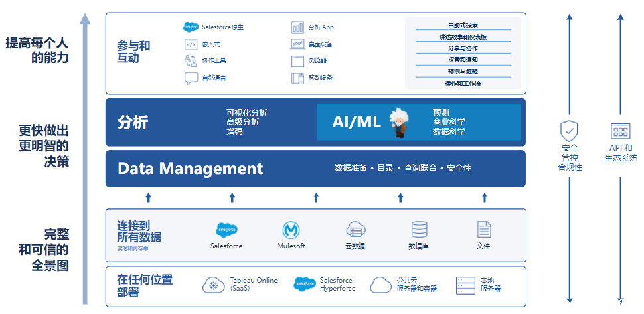Screen dimensions: 644x314
Task: Click the Mulesoft logo icon
Action: [x=291, y=230]
